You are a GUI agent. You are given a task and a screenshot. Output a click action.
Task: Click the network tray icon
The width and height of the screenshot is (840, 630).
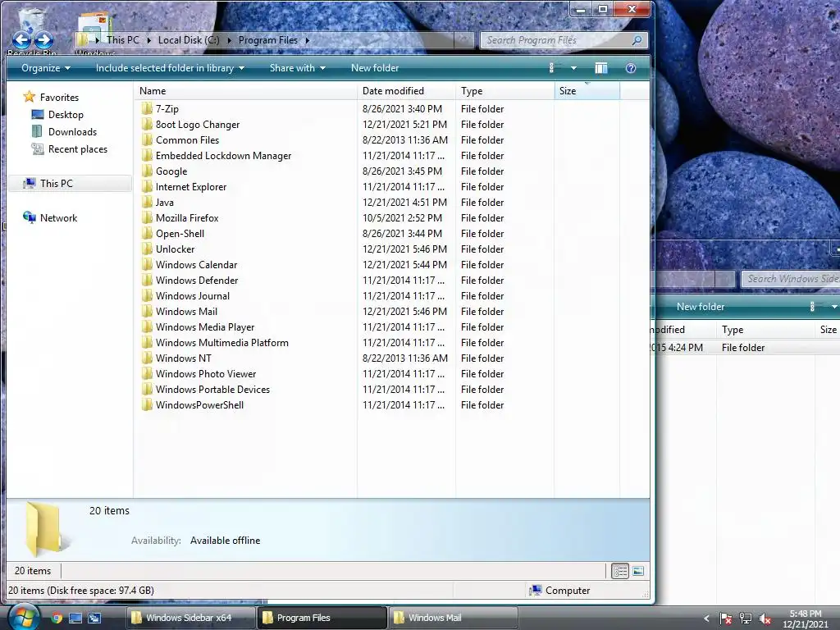(745, 619)
